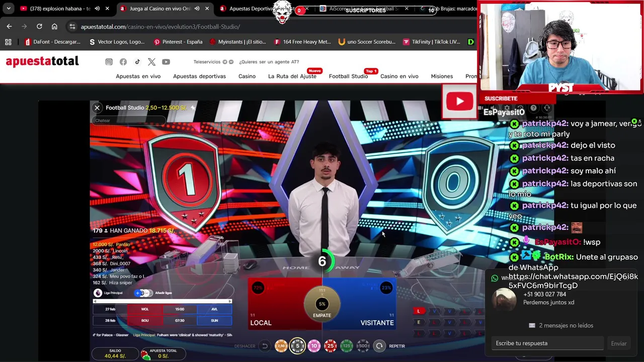
Task: Click the SALDO 40,44 S/. balance
Action: point(115,353)
